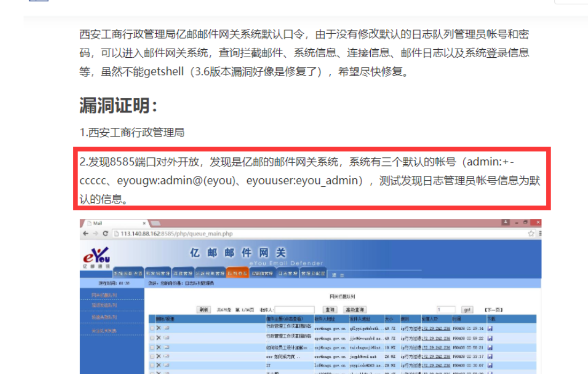Bookmark the page with the star icon
The image size is (588, 374).
point(531,233)
